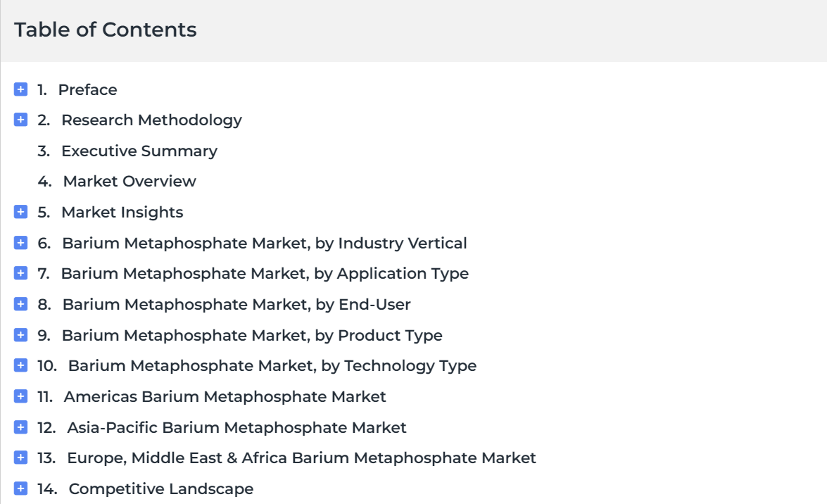Click plus icon for Americas Barium Metaphosphate

click(20, 396)
